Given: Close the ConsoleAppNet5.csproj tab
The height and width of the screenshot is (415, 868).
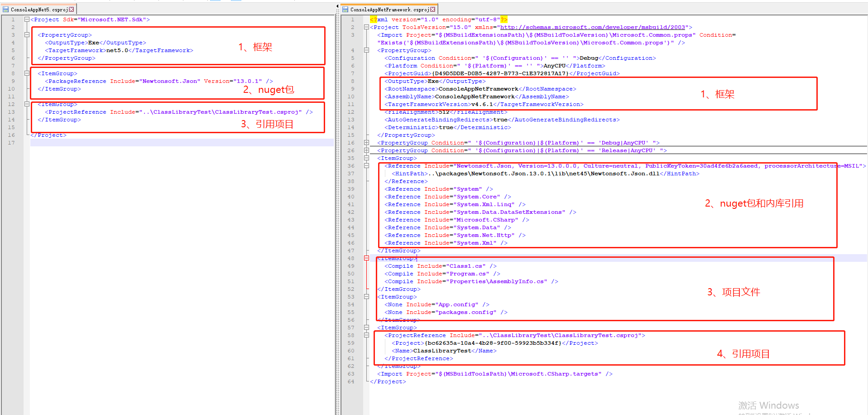Looking at the screenshot, I should tap(71, 10).
